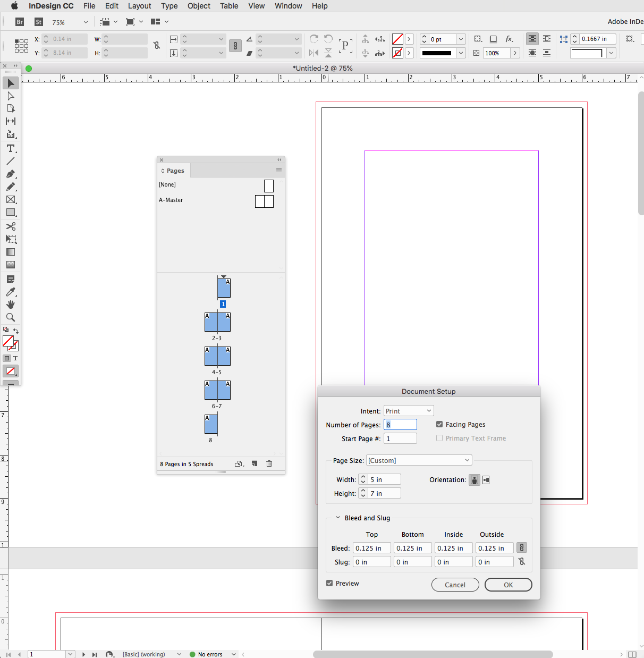Viewport: 644px width, 658px height.
Task: Click OK in Document Setup
Action: pos(507,585)
